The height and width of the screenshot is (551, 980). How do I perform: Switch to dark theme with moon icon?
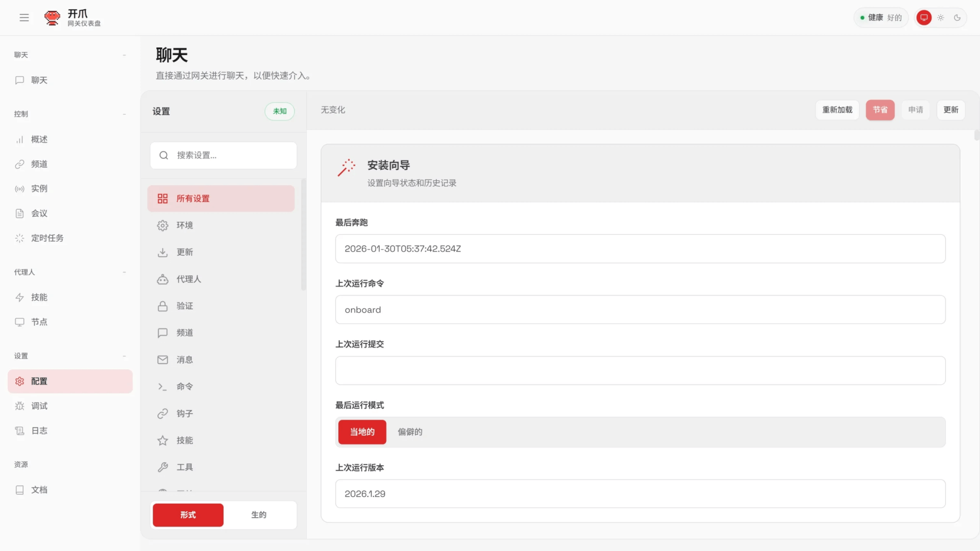[x=958, y=17]
